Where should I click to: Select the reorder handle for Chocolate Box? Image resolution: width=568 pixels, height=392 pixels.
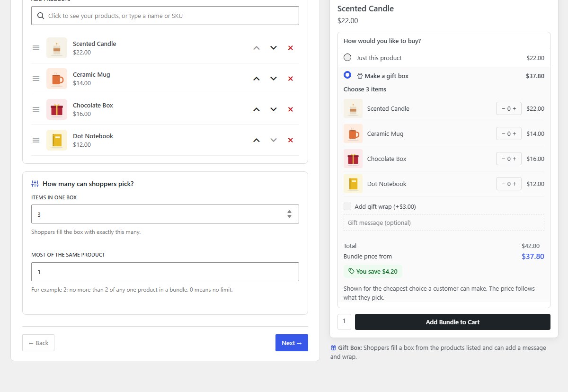coord(36,109)
